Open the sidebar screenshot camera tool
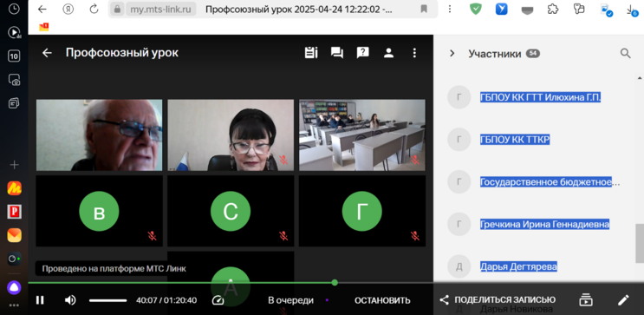 point(14,80)
